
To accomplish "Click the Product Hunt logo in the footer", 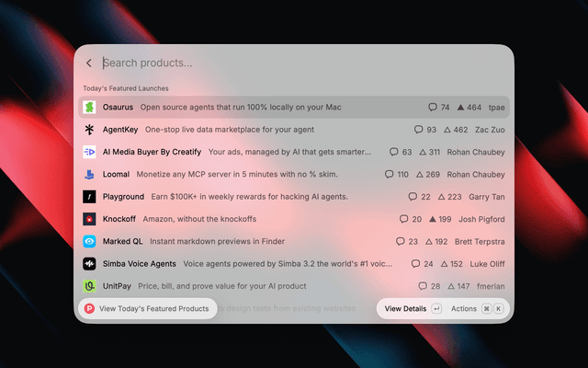I will click(x=89, y=309).
